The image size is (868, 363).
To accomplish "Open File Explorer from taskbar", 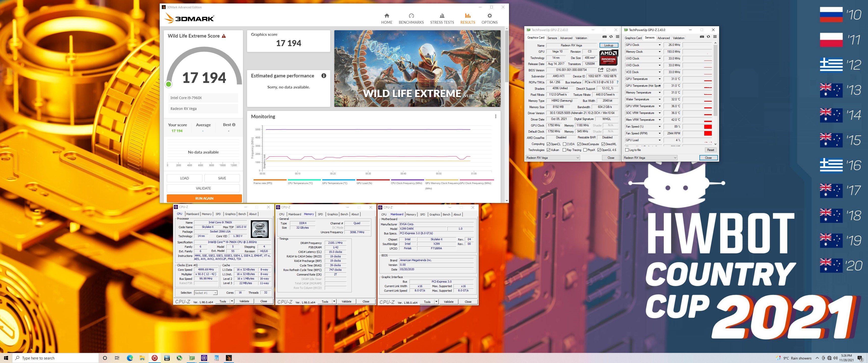I will [x=142, y=358].
